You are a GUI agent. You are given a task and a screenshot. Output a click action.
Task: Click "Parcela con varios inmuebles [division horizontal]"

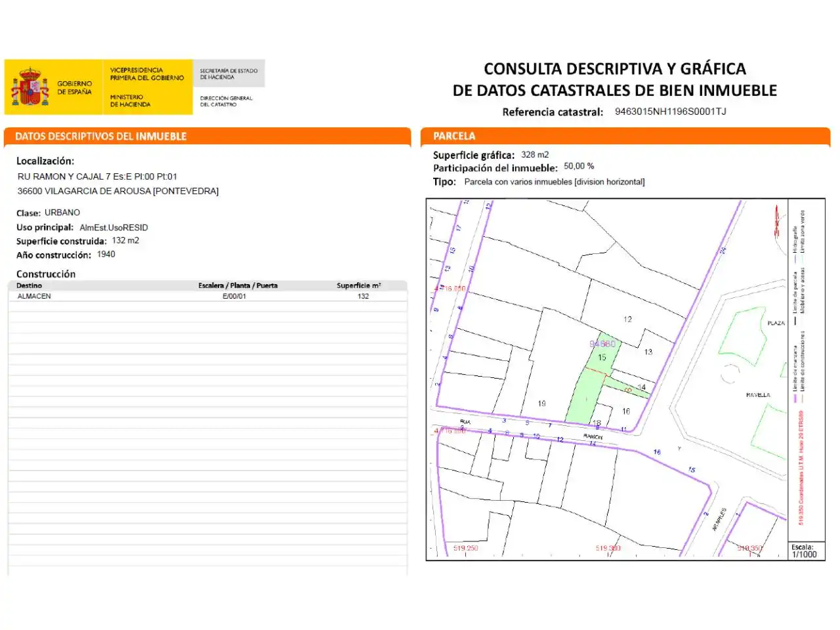coord(555,182)
